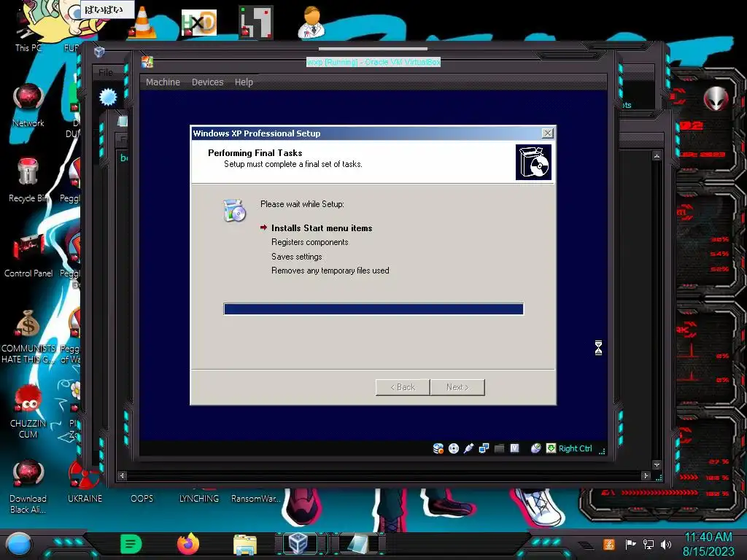Open the Devices menu
The height and width of the screenshot is (560, 747).
click(x=207, y=82)
